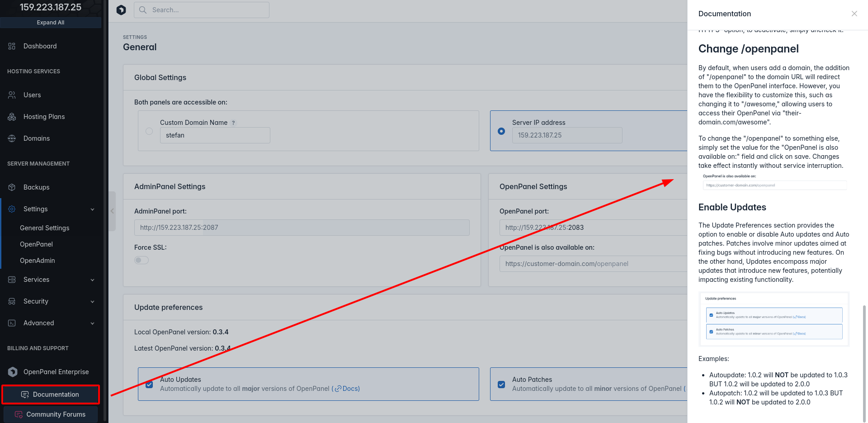The width and height of the screenshot is (868, 423).
Task: Click the Users people icon
Action: [12, 95]
